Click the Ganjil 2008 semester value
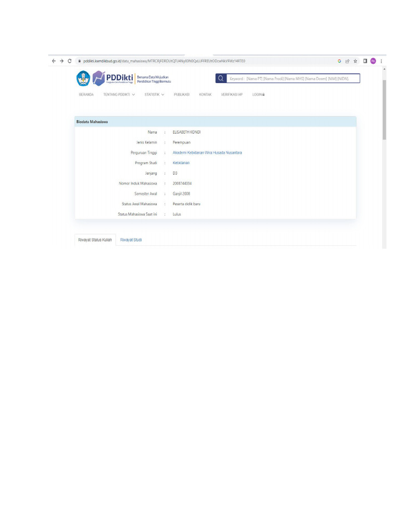 181,194
